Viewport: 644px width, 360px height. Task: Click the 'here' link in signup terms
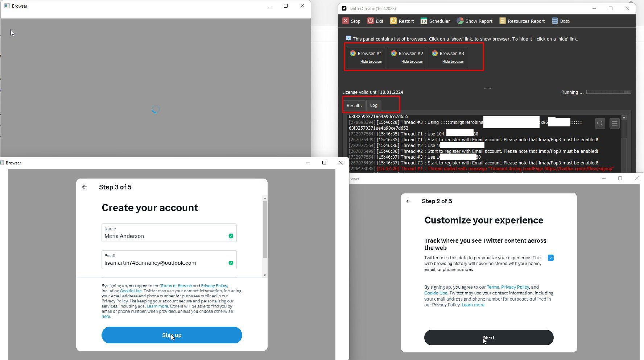pyautogui.click(x=106, y=317)
